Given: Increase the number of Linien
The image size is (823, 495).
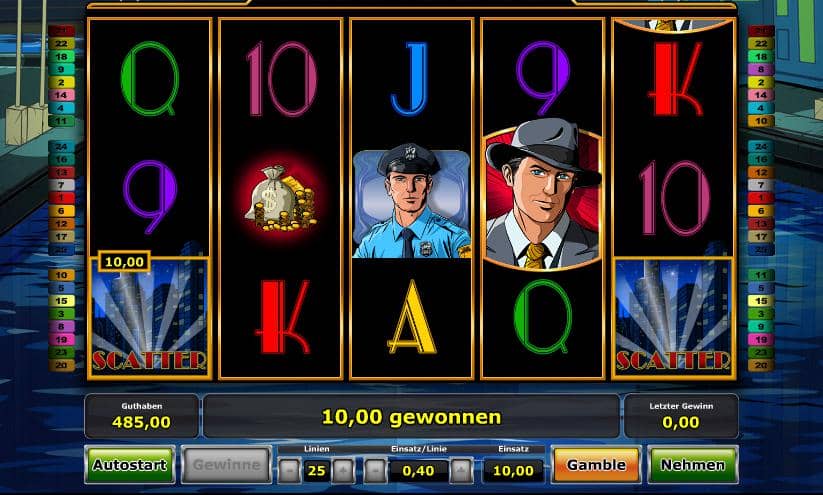Looking at the screenshot, I should point(343,471).
